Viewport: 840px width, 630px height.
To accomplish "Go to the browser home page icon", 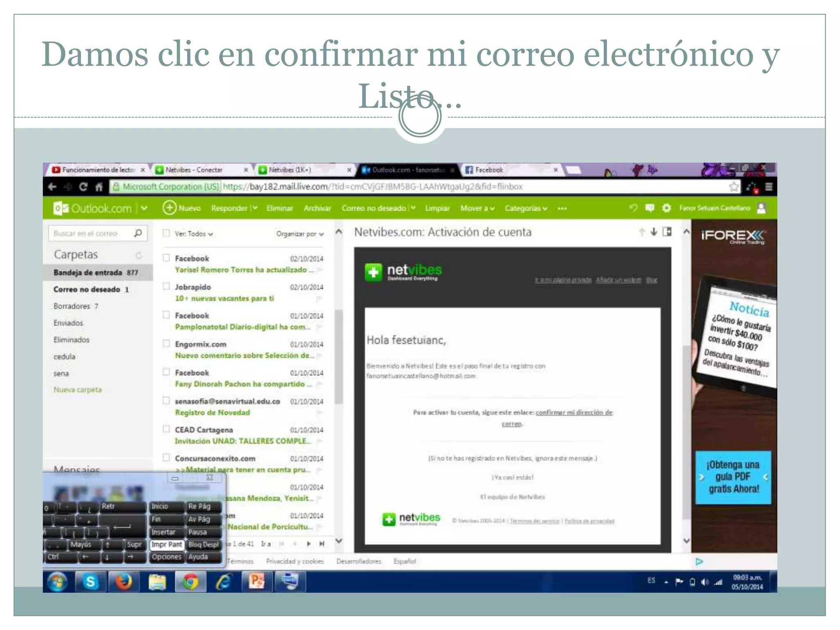I will pos(99,187).
